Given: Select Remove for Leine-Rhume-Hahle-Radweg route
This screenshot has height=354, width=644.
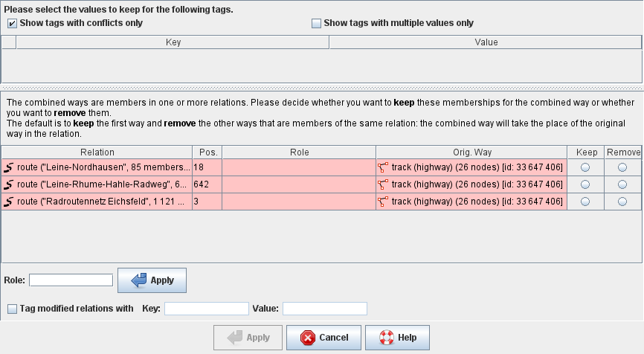Looking at the screenshot, I should 622,184.
